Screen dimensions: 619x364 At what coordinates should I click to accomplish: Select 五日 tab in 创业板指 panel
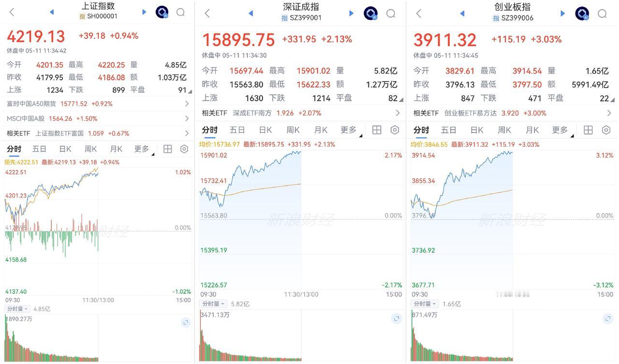449,130
